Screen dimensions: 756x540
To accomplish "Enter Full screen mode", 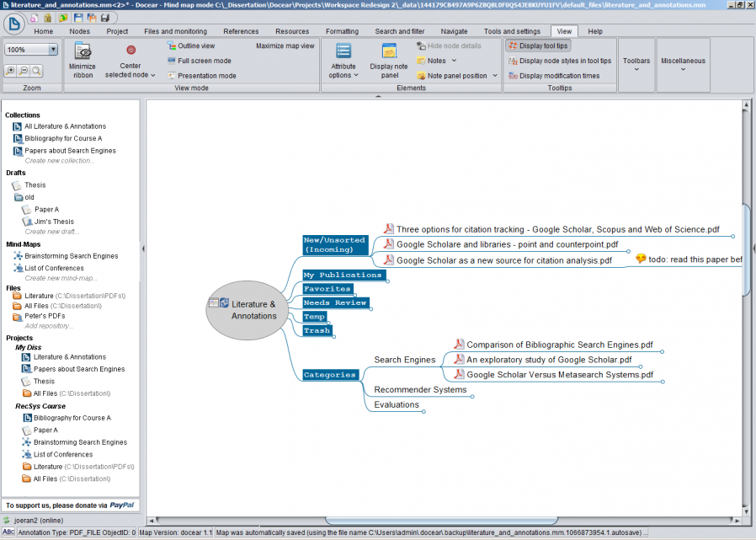I will pyautogui.click(x=200, y=61).
